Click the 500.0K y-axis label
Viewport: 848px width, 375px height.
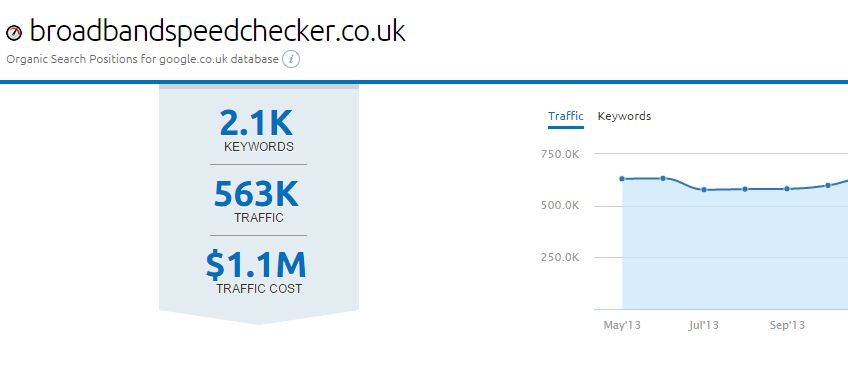(x=560, y=206)
